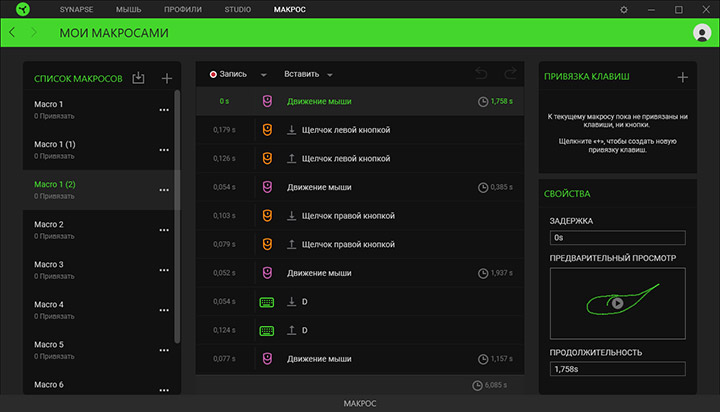Viewport: 720px width, 412px height.
Task: Click the Razer logo icon
Action: [17, 9]
